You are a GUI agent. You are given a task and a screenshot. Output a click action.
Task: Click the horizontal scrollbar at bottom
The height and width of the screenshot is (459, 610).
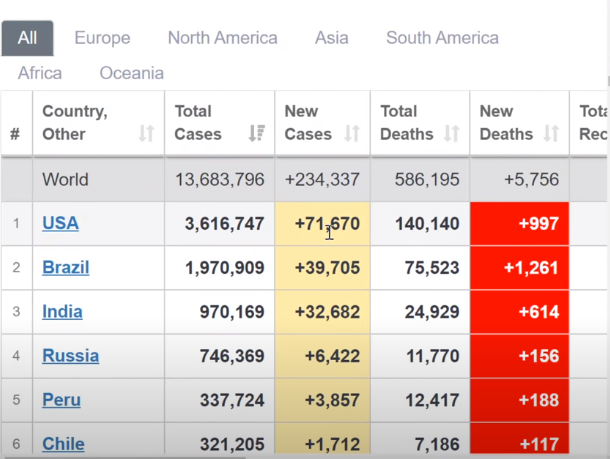[124, 457]
